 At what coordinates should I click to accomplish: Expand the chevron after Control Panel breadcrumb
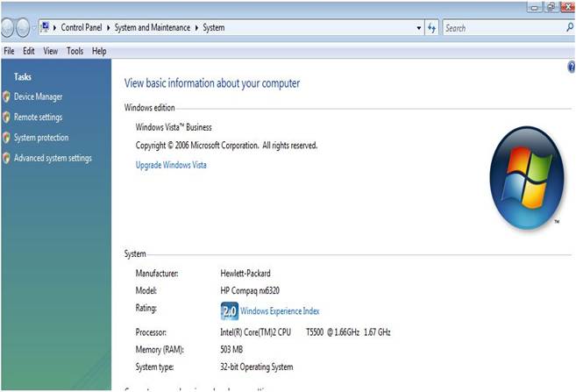pyautogui.click(x=110, y=28)
